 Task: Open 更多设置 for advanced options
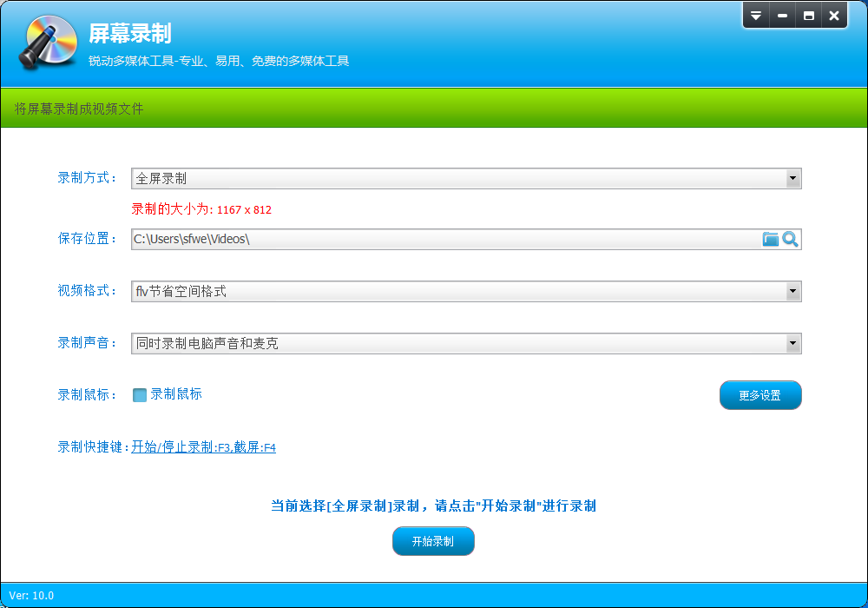coord(760,394)
